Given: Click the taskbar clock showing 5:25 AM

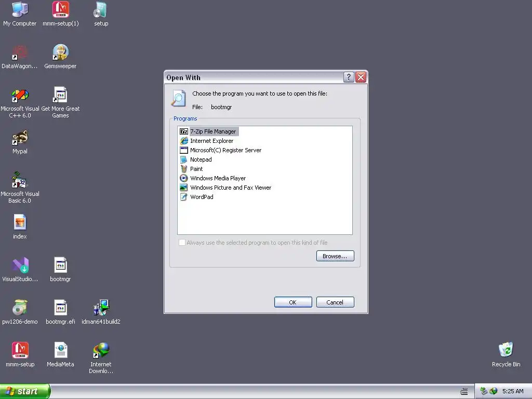Looking at the screenshot, I should click(x=513, y=391).
